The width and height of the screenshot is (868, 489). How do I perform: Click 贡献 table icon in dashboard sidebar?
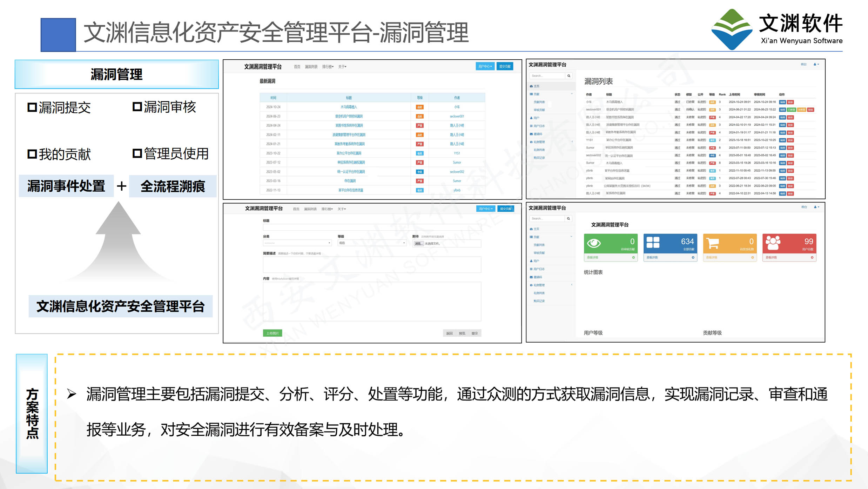531,237
